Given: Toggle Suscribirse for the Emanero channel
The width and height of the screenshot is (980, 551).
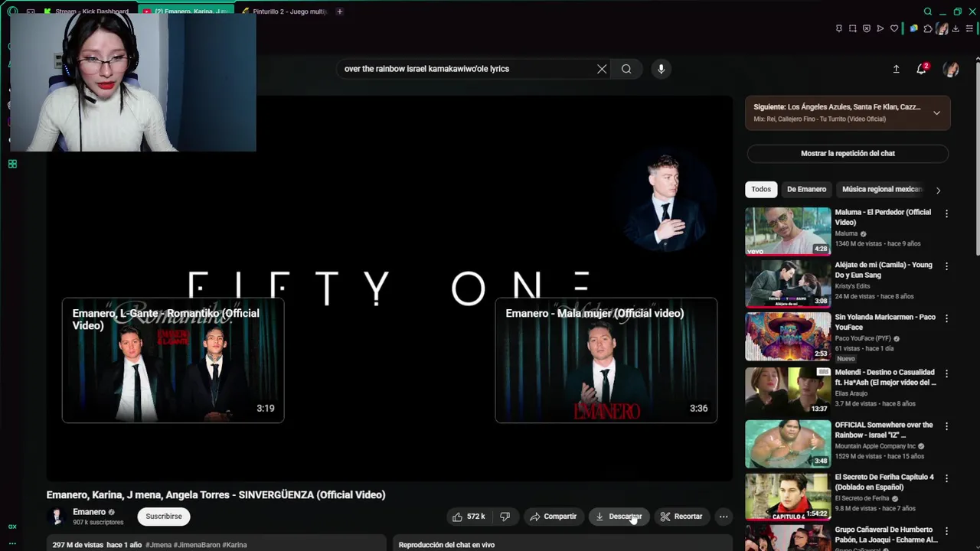Looking at the screenshot, I should click(x=164, y=517).
